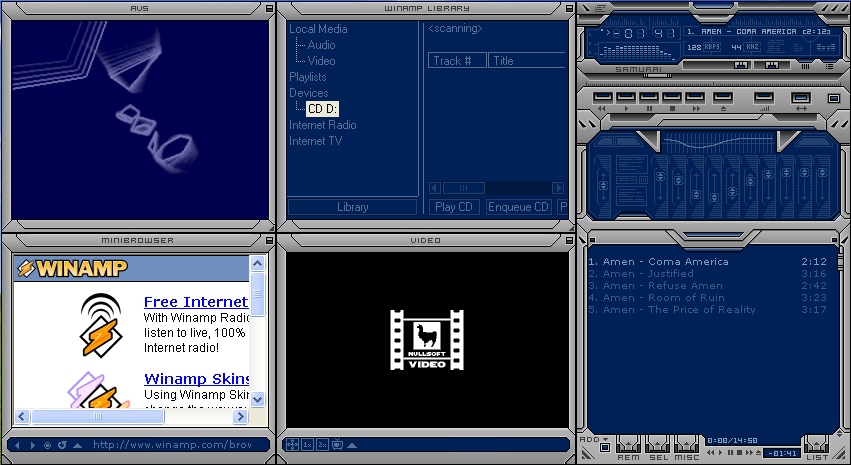The width and height of the screenshot is (851, 465).
Task: Select Local Media in library tree
Action: pyautogui.click(x=318, y=29)
